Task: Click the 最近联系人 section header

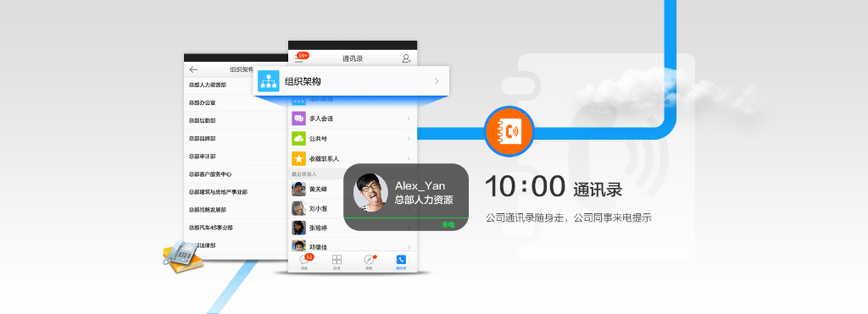Action: [x=304, y=174]
